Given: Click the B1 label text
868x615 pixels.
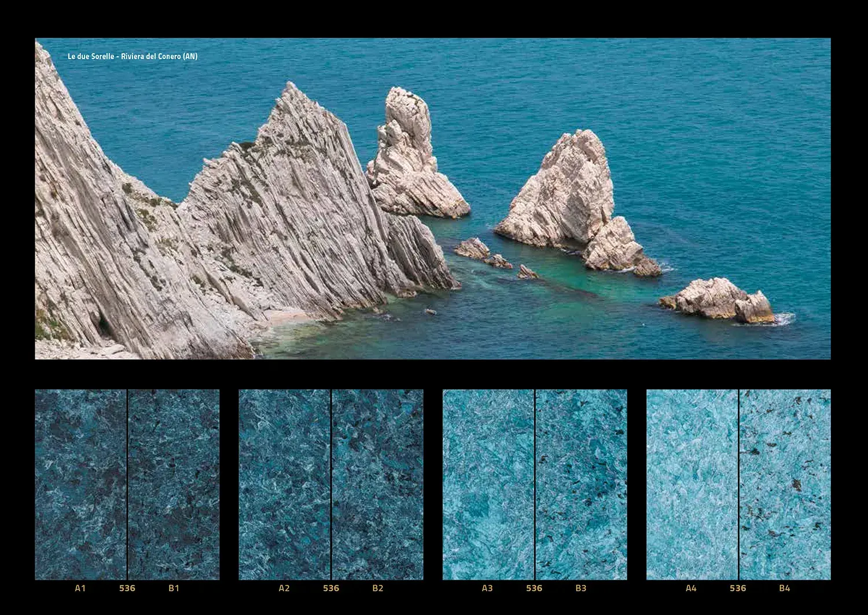Looking at the screenshot, I should pos(174,588).
